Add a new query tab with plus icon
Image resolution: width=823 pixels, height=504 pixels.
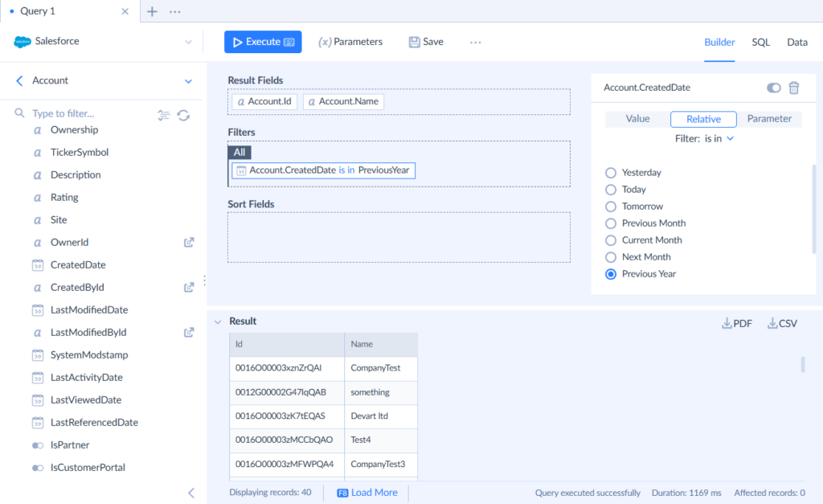tap(152, 11)
